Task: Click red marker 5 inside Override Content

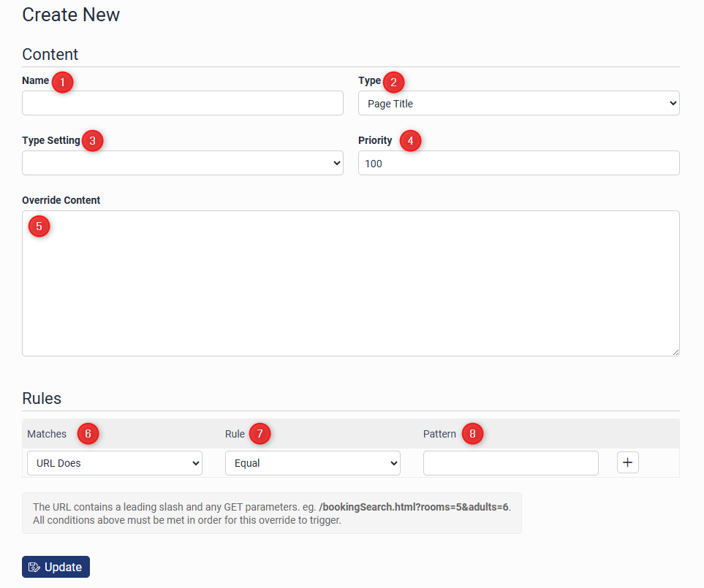Action: point(39,226)
